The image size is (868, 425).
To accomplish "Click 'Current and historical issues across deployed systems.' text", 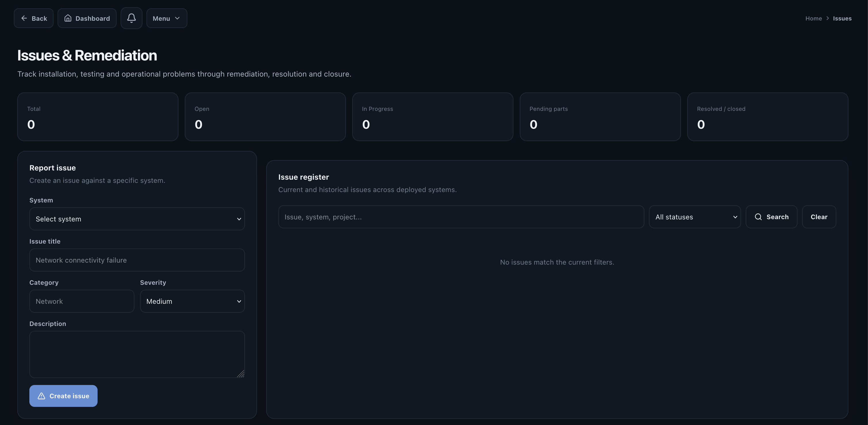I will click(367, 189).
